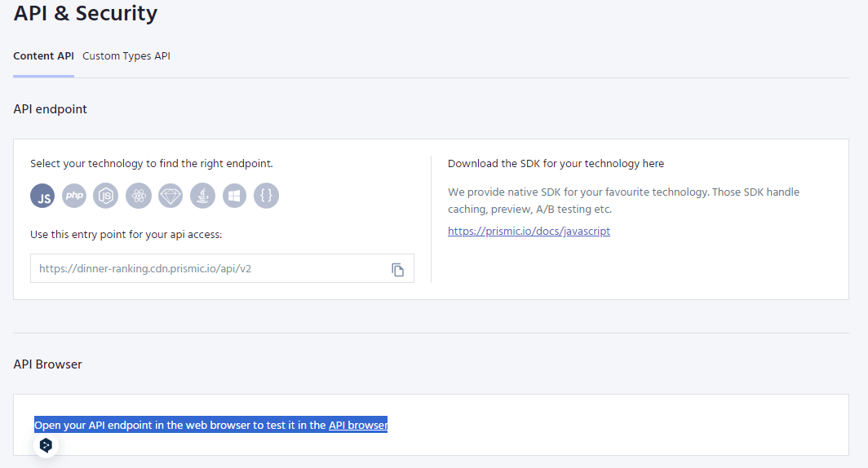Open the Custom Types API tab

pos(126,56)
